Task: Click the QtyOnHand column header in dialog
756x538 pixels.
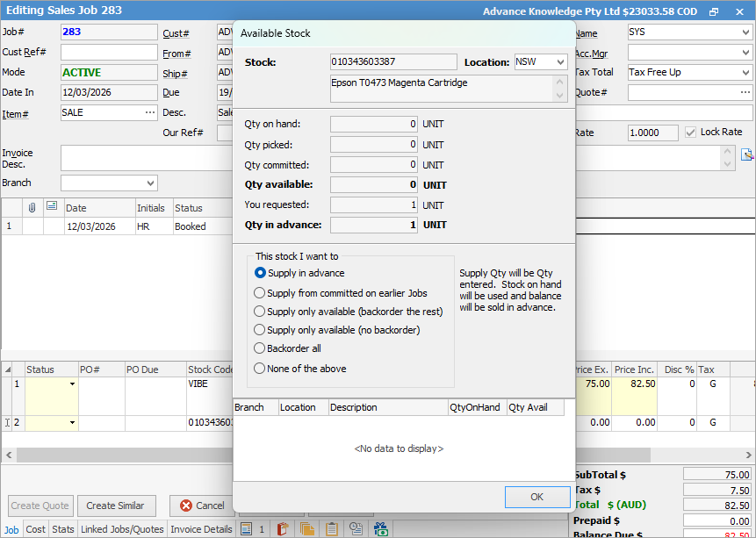Action: (477, 407)
